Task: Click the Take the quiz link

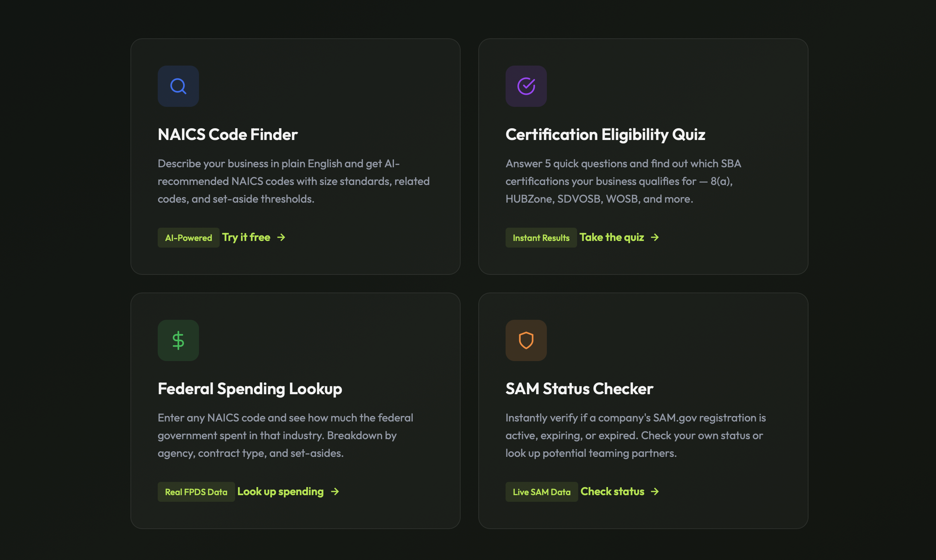Action: pyautogui.click(x=612, y=237)
